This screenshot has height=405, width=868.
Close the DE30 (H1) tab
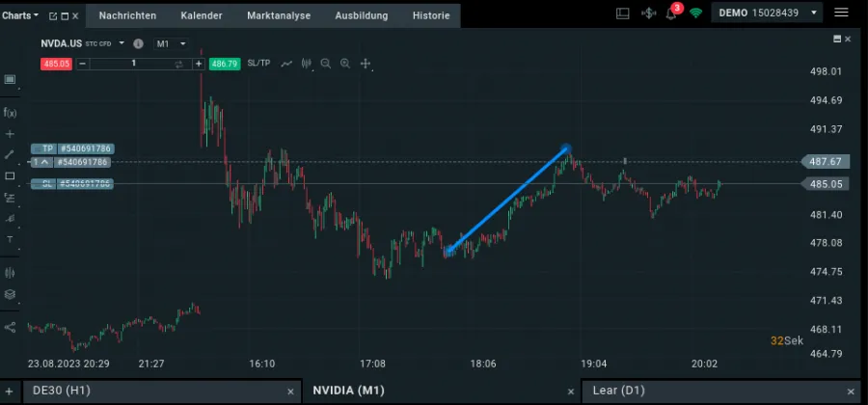[x=290, y=391]
